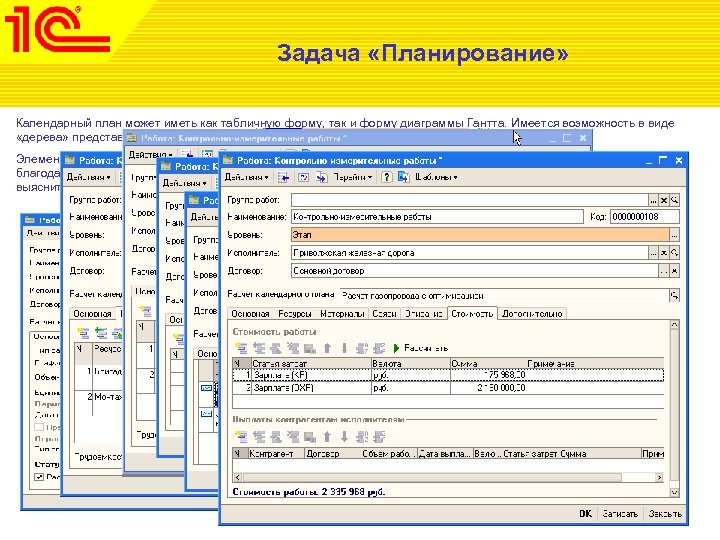Viewport: 720px width, 540px height.
Task: Open Исполнитель item via magnifier
Action: click(674, 253)
